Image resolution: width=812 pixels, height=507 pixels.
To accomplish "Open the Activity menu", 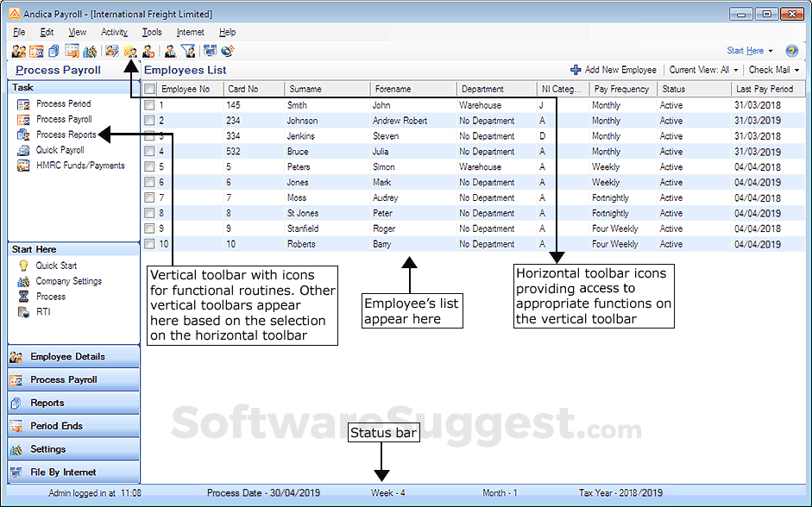I will tap(113, 32).
